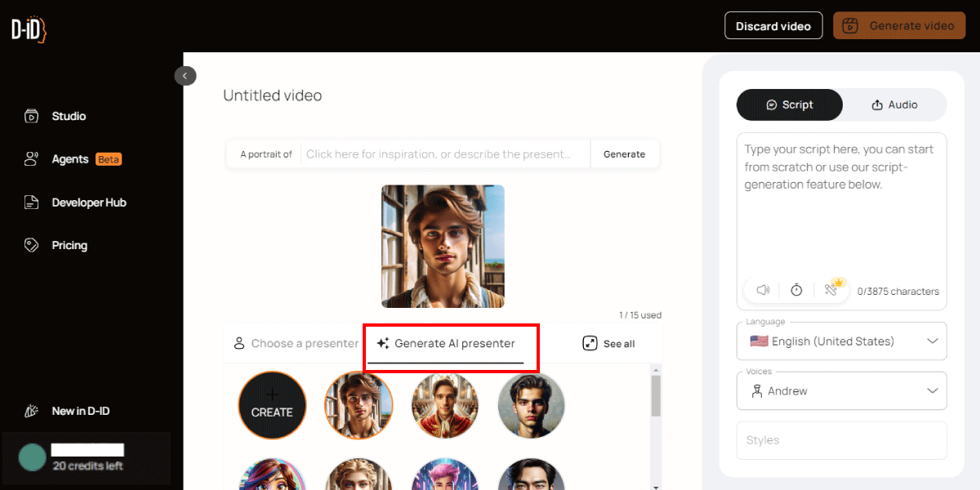Click the speaker listen icon

764,290
